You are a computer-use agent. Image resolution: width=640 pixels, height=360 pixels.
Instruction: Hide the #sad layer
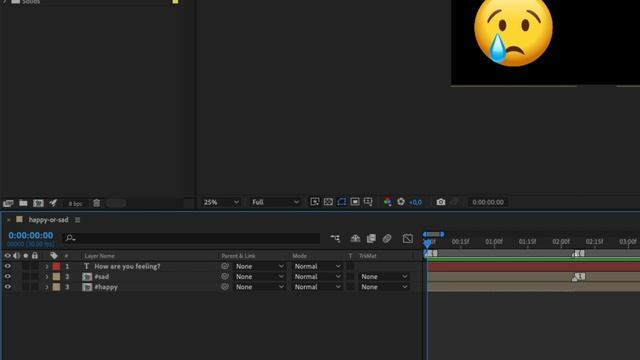click(x=7, y=276)
